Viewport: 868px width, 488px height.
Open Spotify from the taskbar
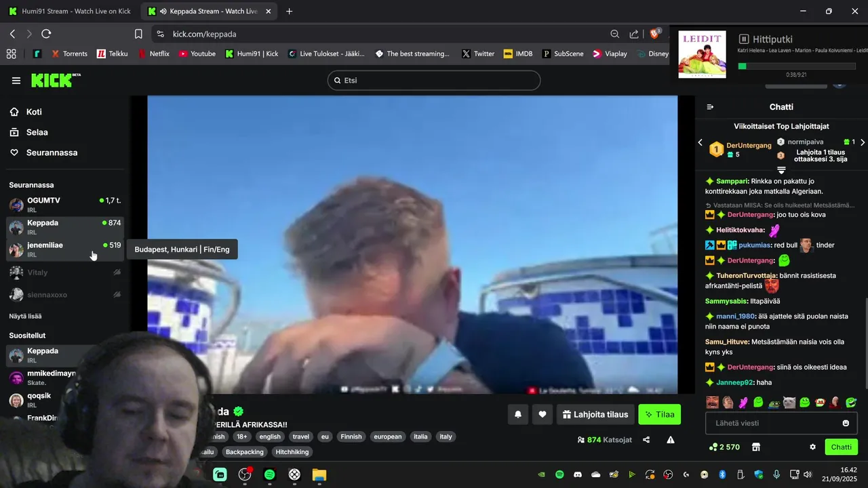click(x=269, y=474)
